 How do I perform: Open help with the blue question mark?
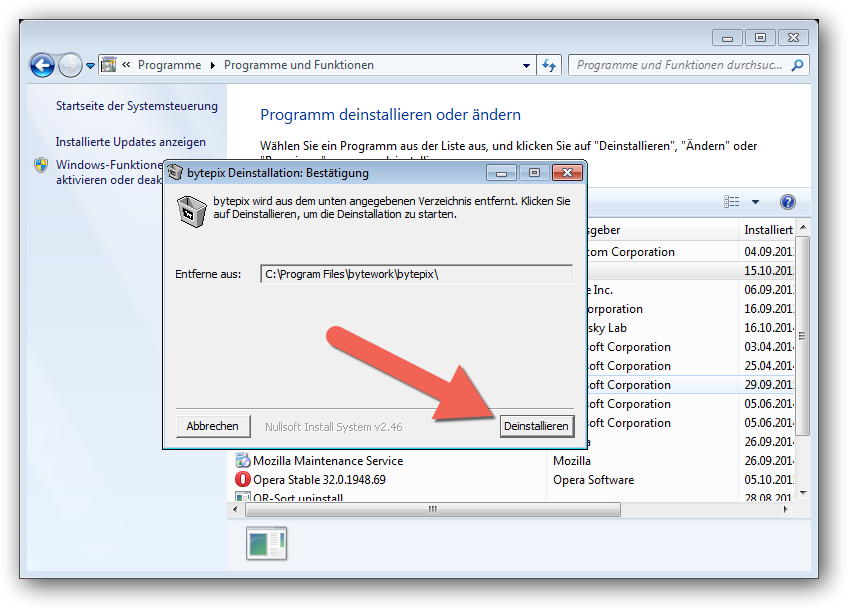(x=788, y=202)
